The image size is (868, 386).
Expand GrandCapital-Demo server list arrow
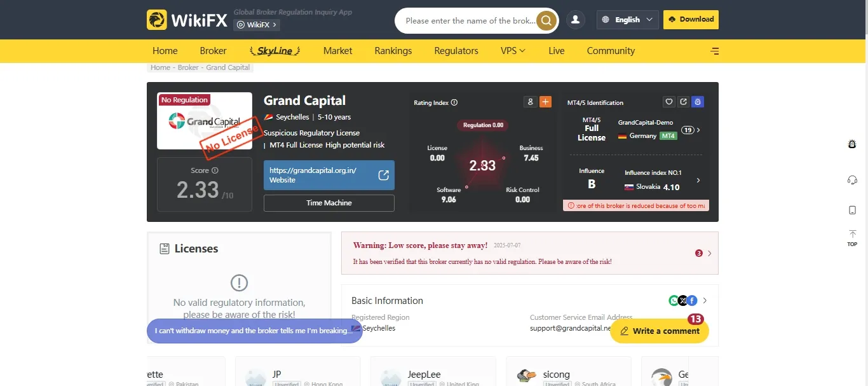(698, 130)
